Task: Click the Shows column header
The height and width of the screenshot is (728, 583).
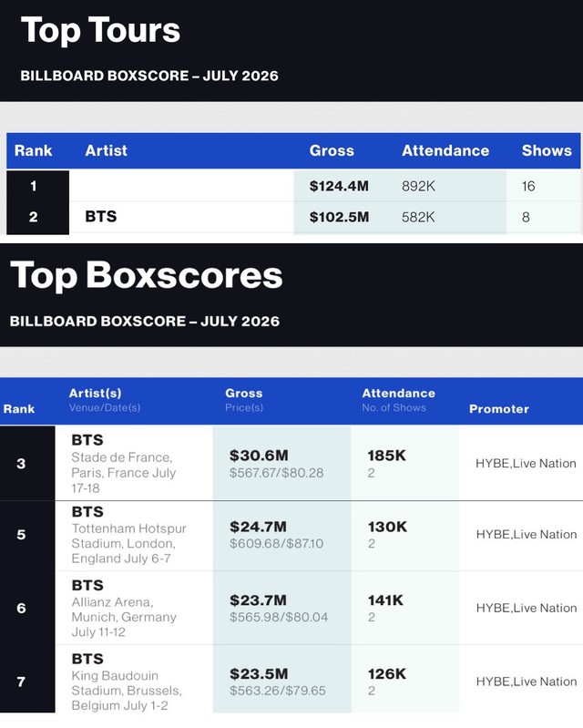Action: [547, 150]
